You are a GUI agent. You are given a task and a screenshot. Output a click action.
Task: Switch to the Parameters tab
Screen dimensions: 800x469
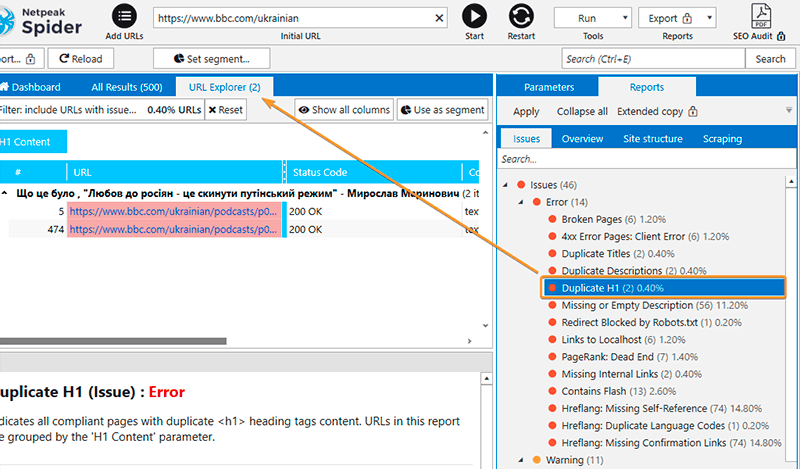[x=549, y=87]
